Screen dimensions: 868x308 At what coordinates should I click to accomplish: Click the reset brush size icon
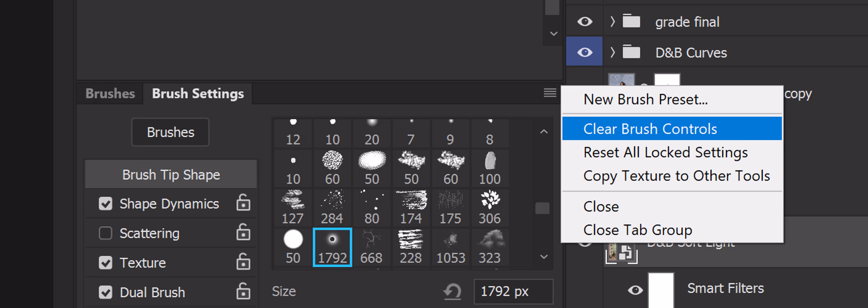coord(453,292)
